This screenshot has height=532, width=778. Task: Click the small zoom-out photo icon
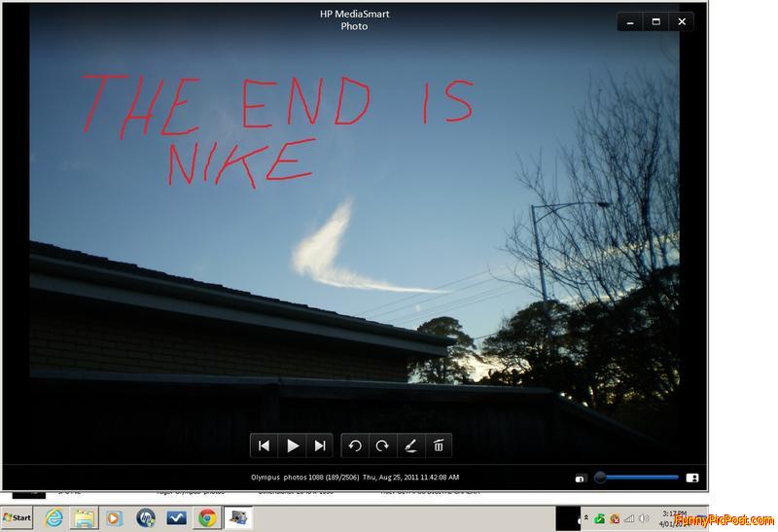click(x=580, y=479)
